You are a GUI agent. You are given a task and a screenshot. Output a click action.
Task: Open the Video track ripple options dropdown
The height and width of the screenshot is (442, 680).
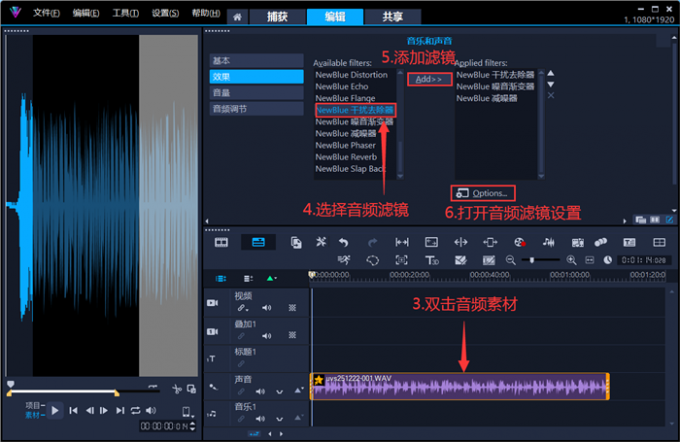248,310
